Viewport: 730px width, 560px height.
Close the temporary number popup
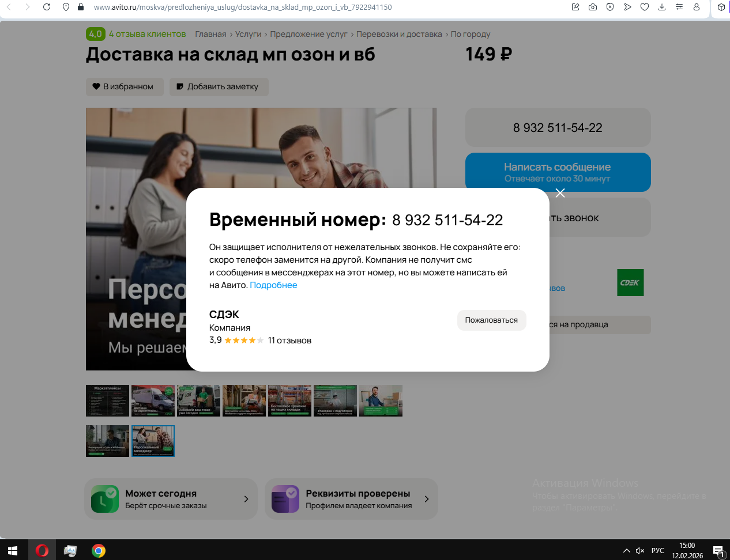[x=560, y=193]
